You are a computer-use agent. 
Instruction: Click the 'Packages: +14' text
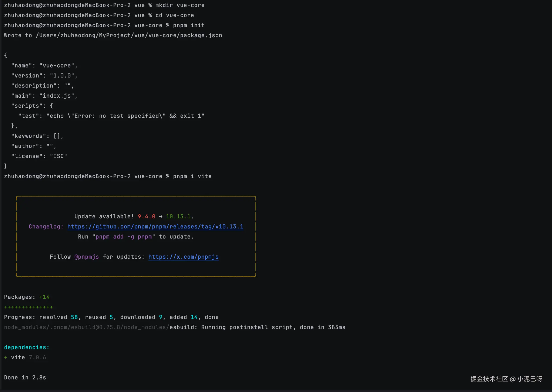click(27, 297)
